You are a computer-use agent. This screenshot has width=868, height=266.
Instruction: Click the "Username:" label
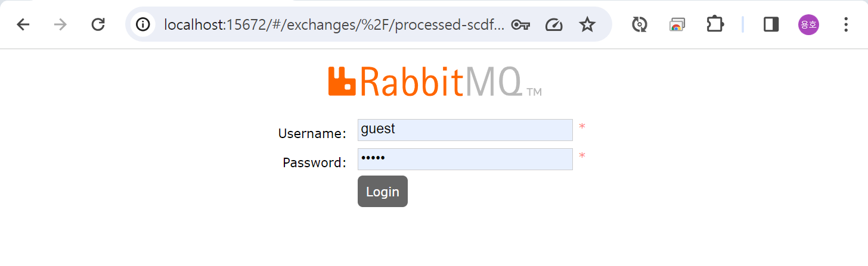[312, 133]
